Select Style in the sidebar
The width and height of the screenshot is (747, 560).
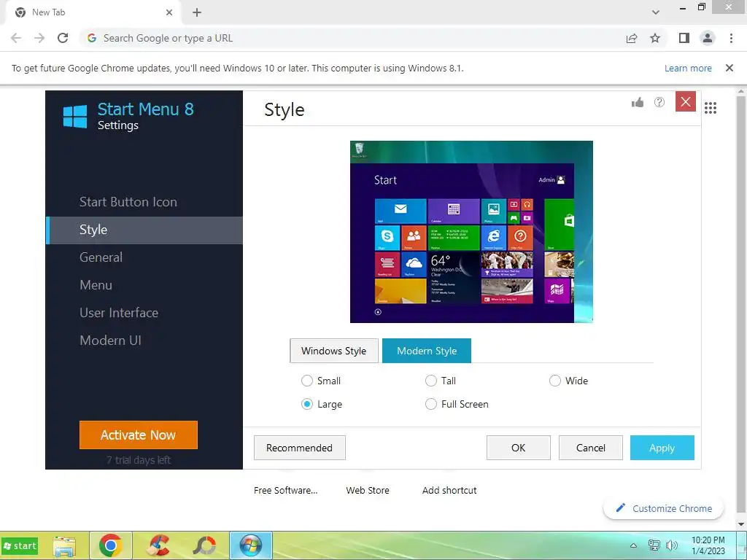point(144,230)
